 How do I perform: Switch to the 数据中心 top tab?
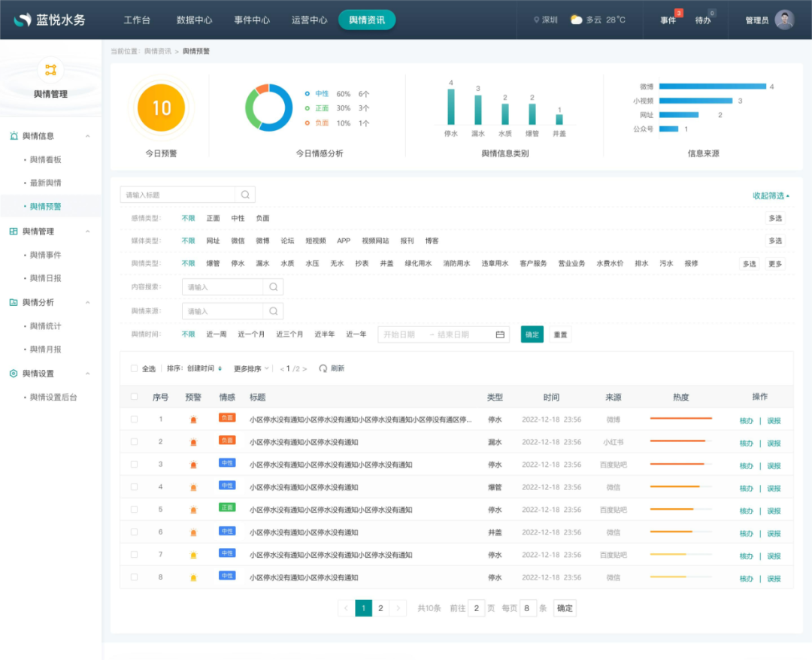pyautogui.click(x=194, y=20)
